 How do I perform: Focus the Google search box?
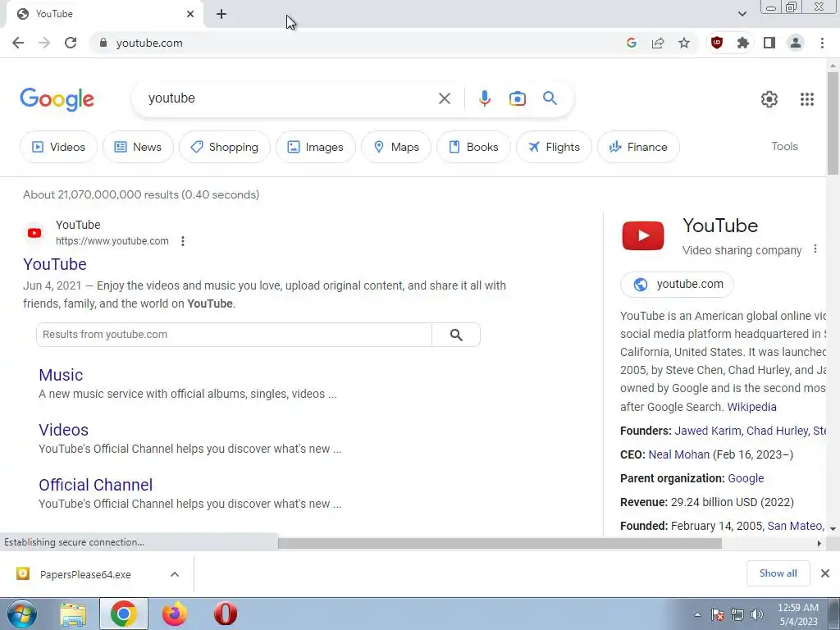pyautogui.click(x=290, y=98)
